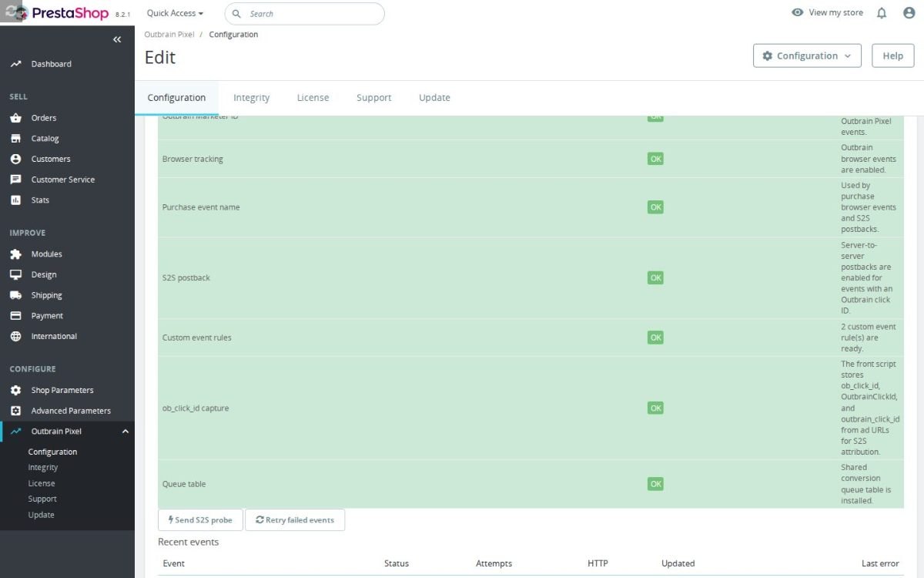The image size is (924, 578).
Task: Click the 'Status' column header
Action: click(397, 563)
